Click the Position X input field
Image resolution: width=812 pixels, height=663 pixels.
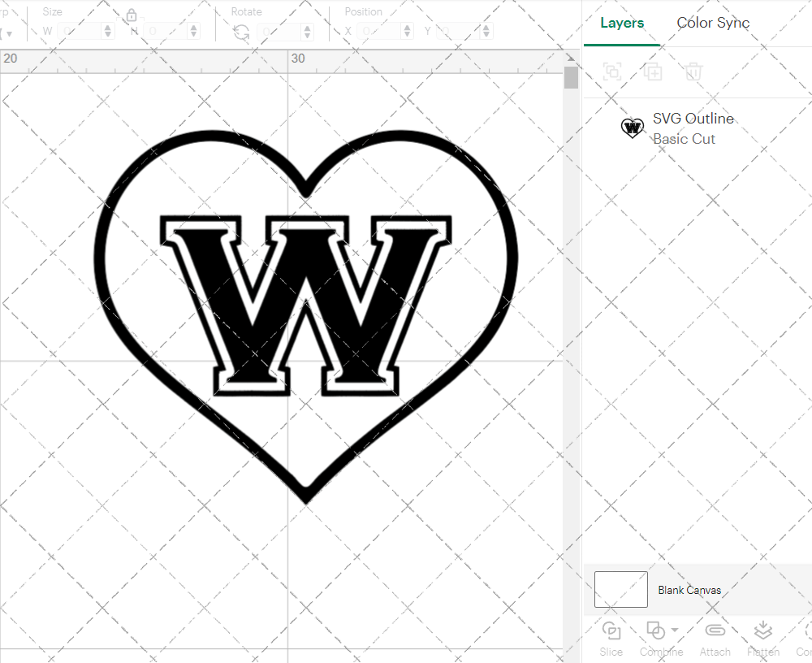click(379, 31)
